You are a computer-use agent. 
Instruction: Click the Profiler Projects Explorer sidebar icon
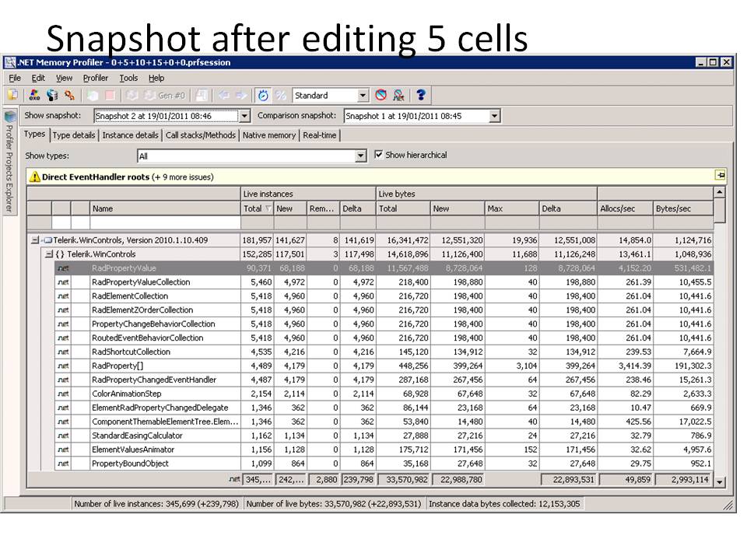10,116
